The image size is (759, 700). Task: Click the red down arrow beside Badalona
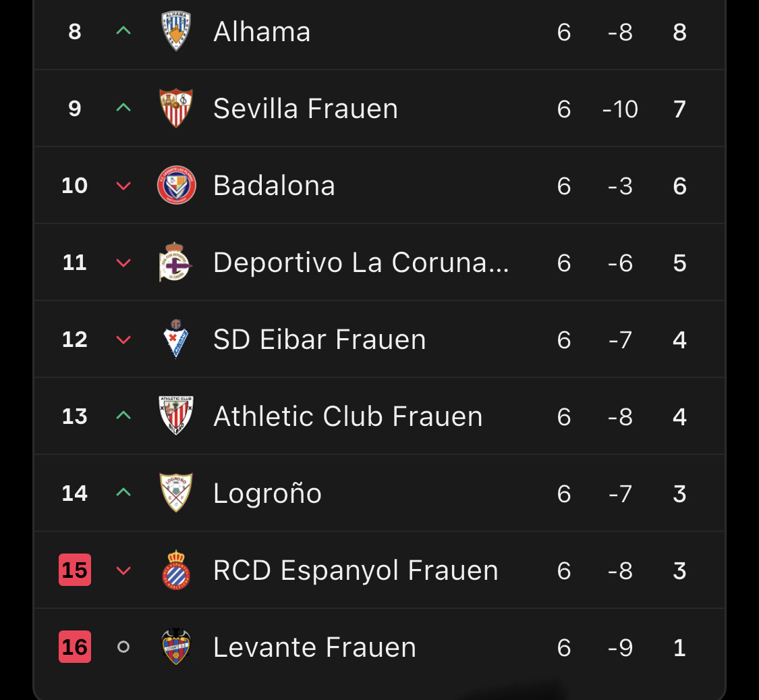[123, 186]
